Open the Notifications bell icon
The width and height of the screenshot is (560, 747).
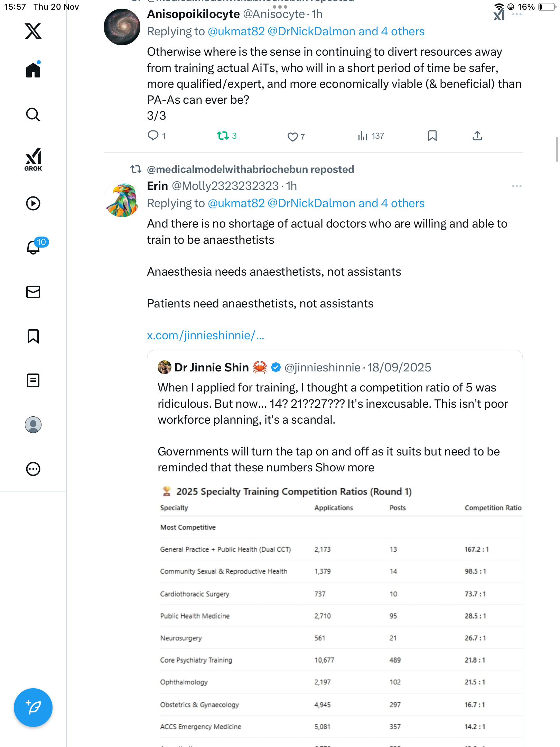(x=33, y=247)
